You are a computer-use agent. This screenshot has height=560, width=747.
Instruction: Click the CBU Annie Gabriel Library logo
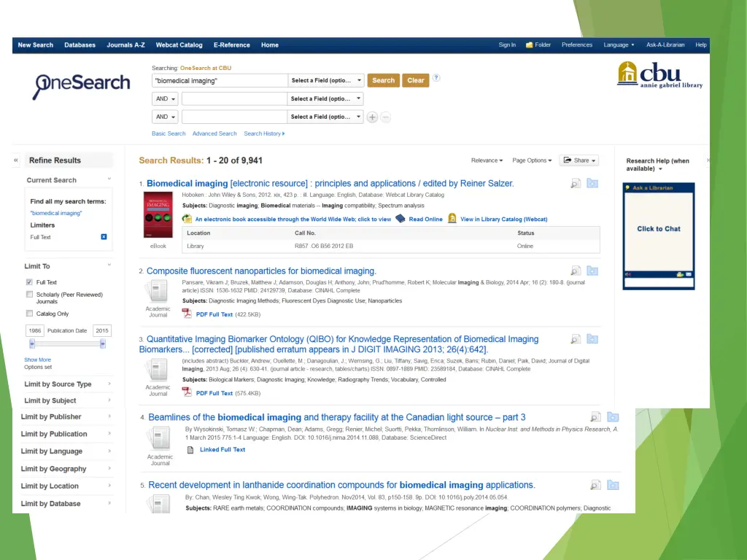tap(659, 75)
